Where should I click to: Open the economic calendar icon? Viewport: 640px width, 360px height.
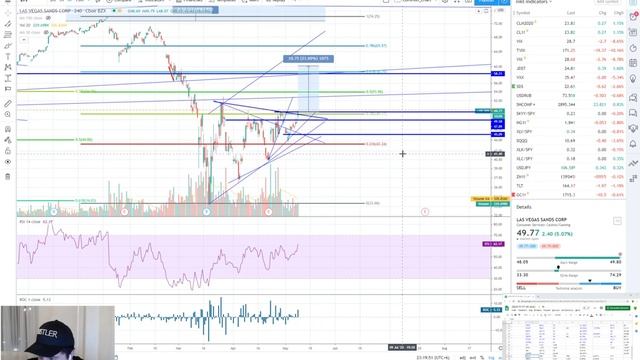(633, 63)
